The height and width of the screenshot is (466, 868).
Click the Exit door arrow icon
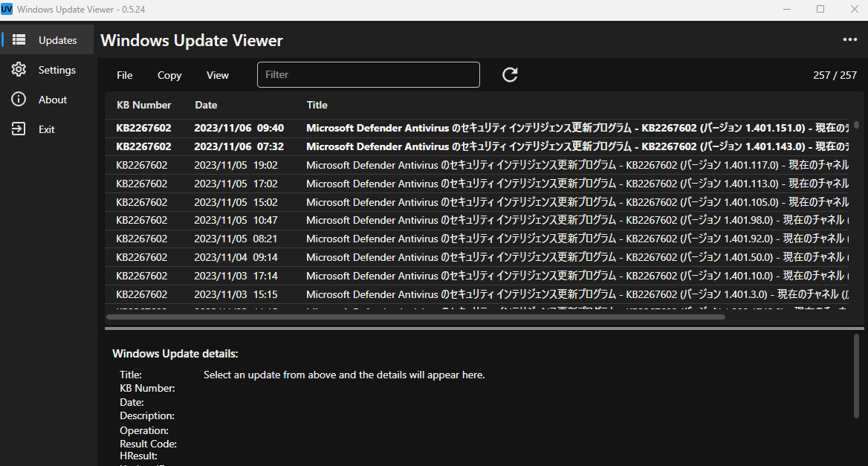tap(19, 129)
